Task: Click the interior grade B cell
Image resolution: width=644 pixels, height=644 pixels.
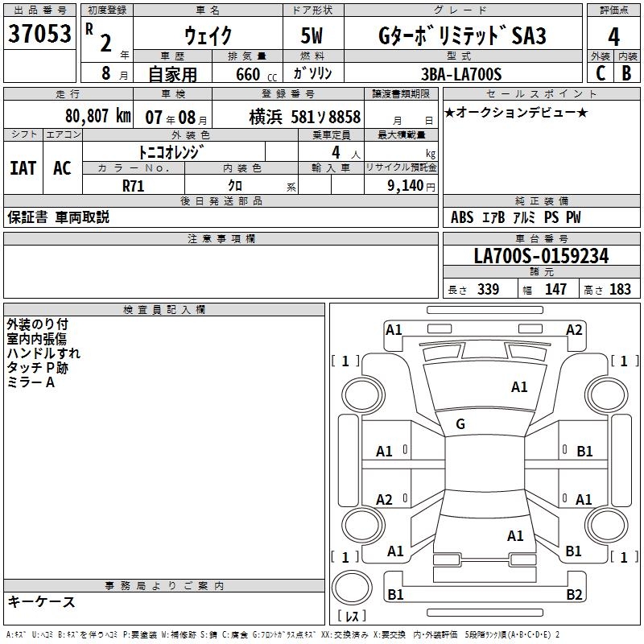Action: pyautogui.click(x=627, y=72)
